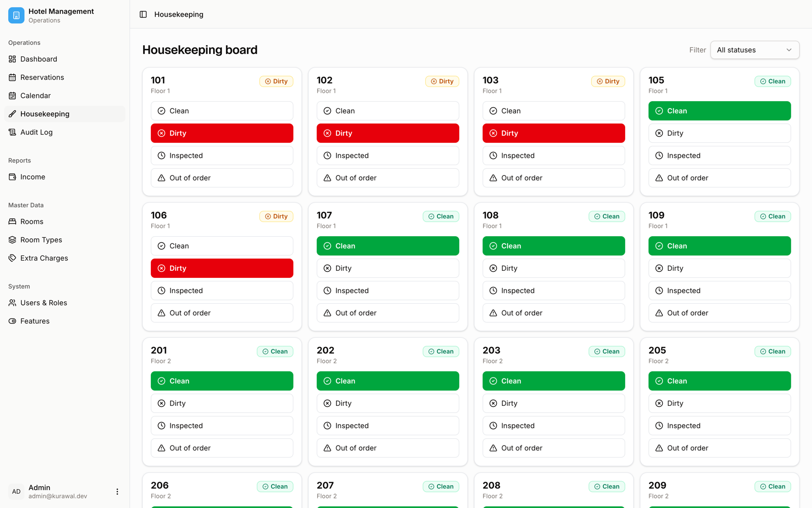The height and width of the screenshot is (508, 812).
Task: Click the Dirty status badge on room 101
Action: [x=276, y=81]
